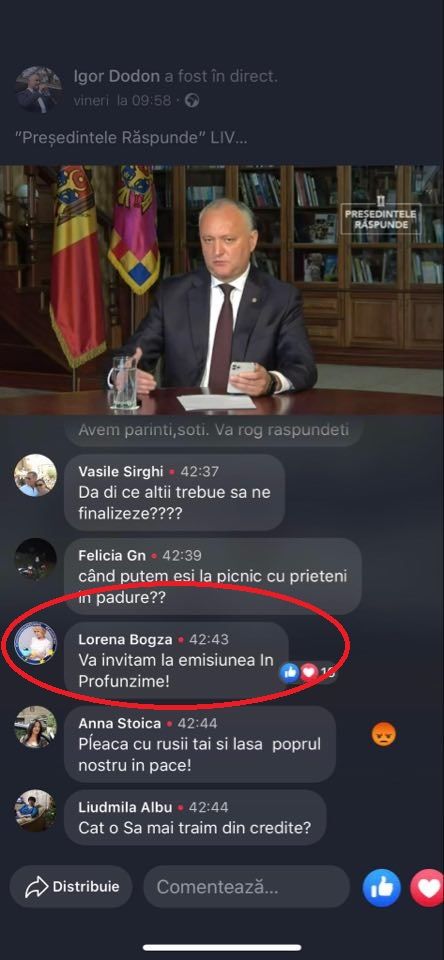Open Igor Dodon's profile picture
This screenshot has height=960, width=444.
38,89
